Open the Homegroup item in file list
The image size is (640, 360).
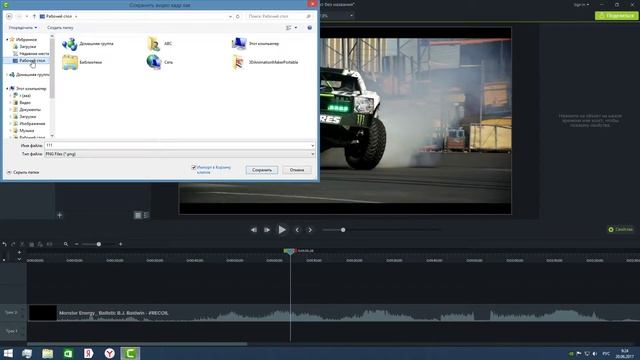tap(88, 44)
